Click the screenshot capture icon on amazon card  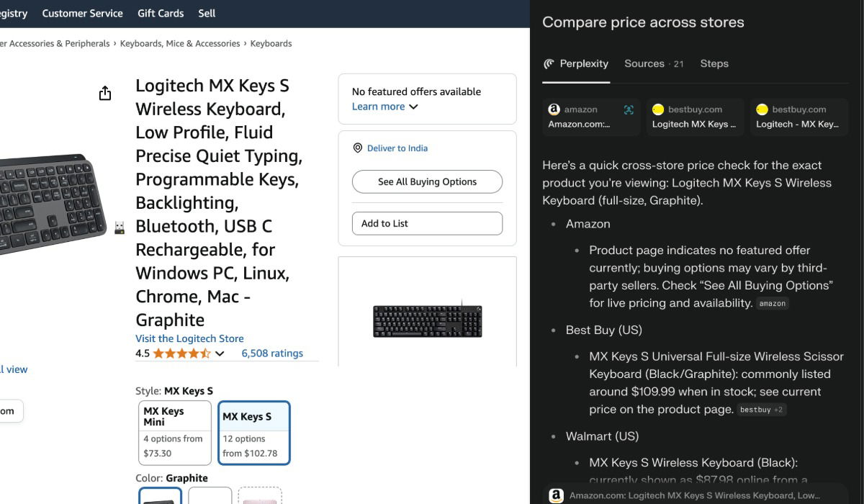click(629, 109)
